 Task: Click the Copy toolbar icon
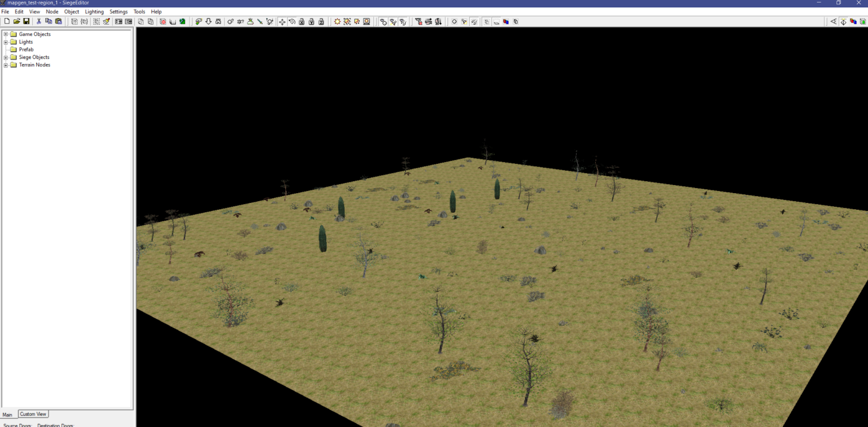click(x=48, y=21)
